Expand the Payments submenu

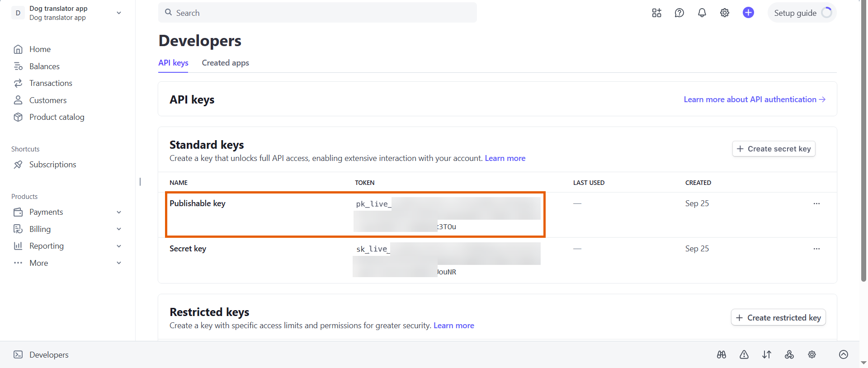[x=119, y=212]
